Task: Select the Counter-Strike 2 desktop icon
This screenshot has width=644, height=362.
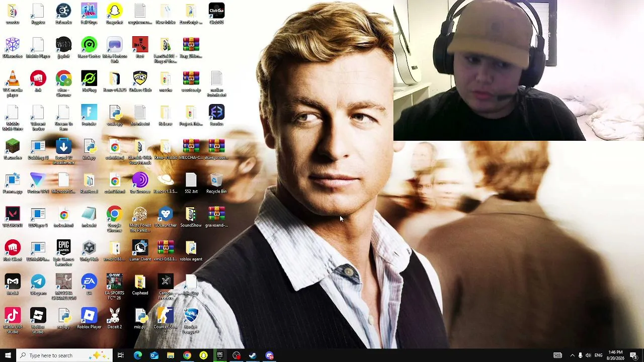Action: (x=166, y=321)
